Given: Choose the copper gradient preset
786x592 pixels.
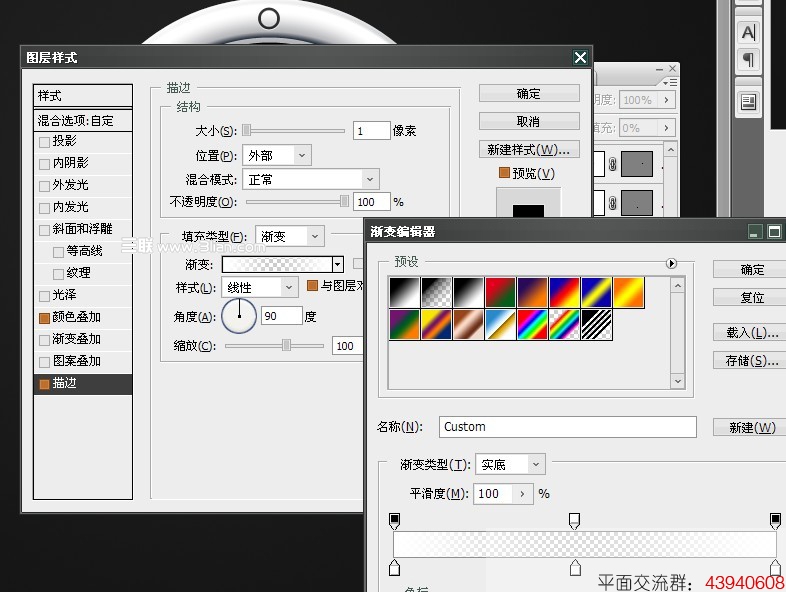Looking at the screenshot, I should pos(468,324).
